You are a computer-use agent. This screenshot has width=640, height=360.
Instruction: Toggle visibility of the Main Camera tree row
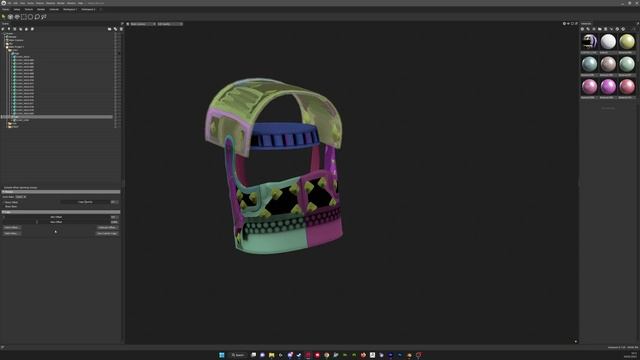click(x=116, y=40)
